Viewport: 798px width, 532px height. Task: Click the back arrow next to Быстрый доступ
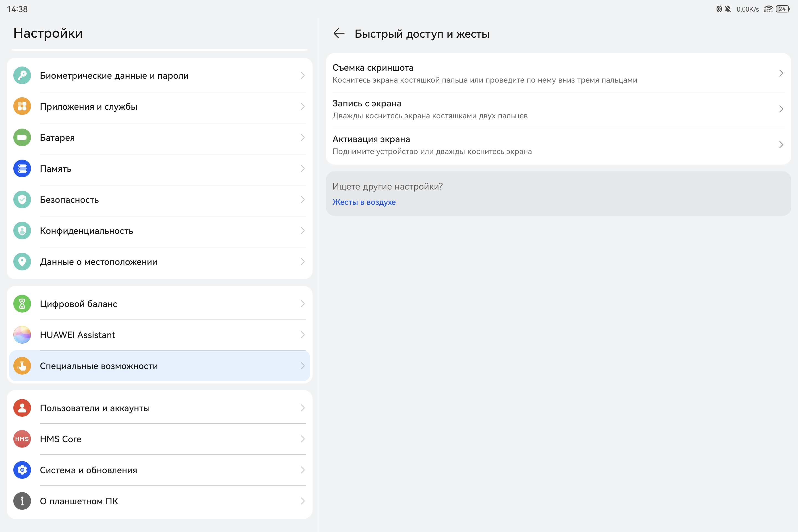pyautogui.click(x=339, y=34)
